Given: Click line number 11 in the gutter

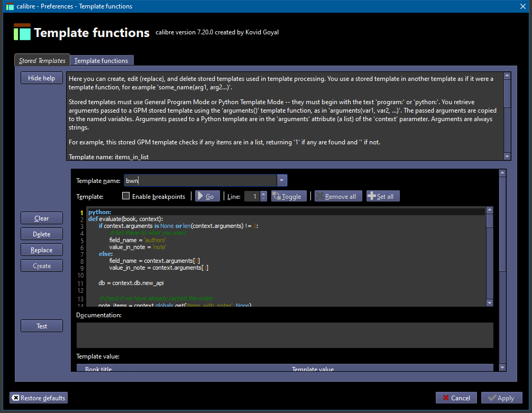Looking at the screenshot, I should point(80,283).
